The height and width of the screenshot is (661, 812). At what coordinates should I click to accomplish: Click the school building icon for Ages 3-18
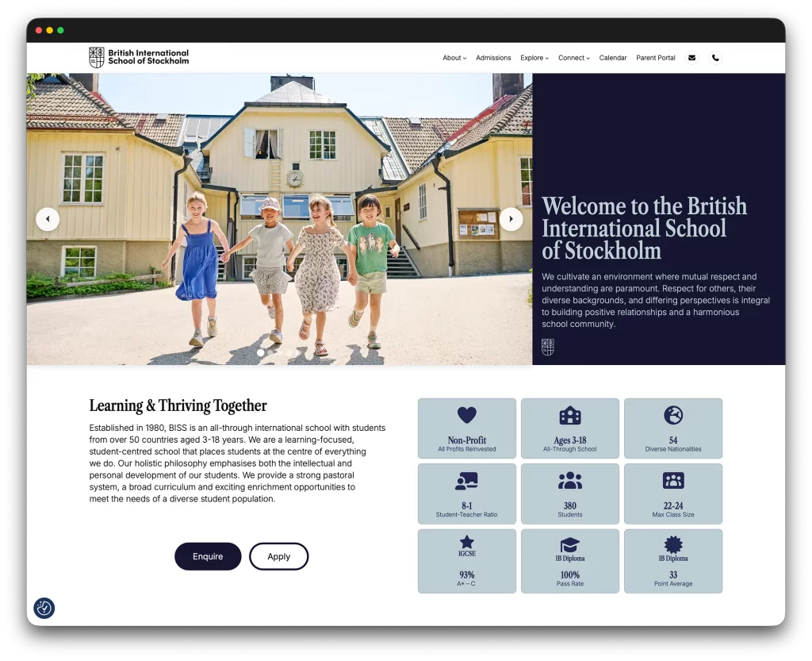pos(570,415)
